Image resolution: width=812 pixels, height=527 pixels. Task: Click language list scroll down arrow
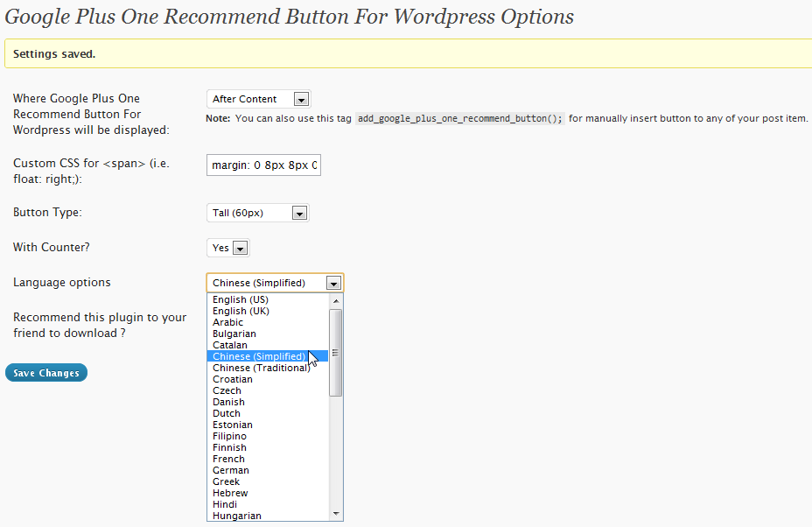[336, 514]
